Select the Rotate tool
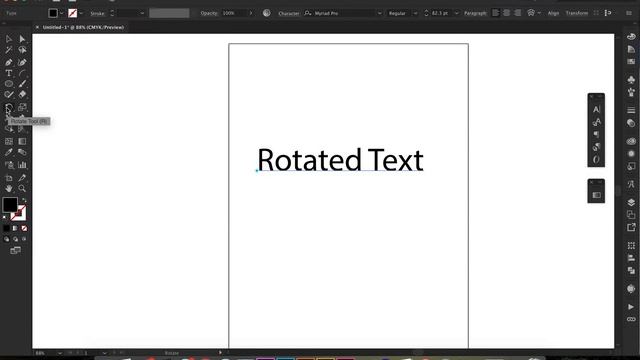640x360 pixels. point(9,107)
